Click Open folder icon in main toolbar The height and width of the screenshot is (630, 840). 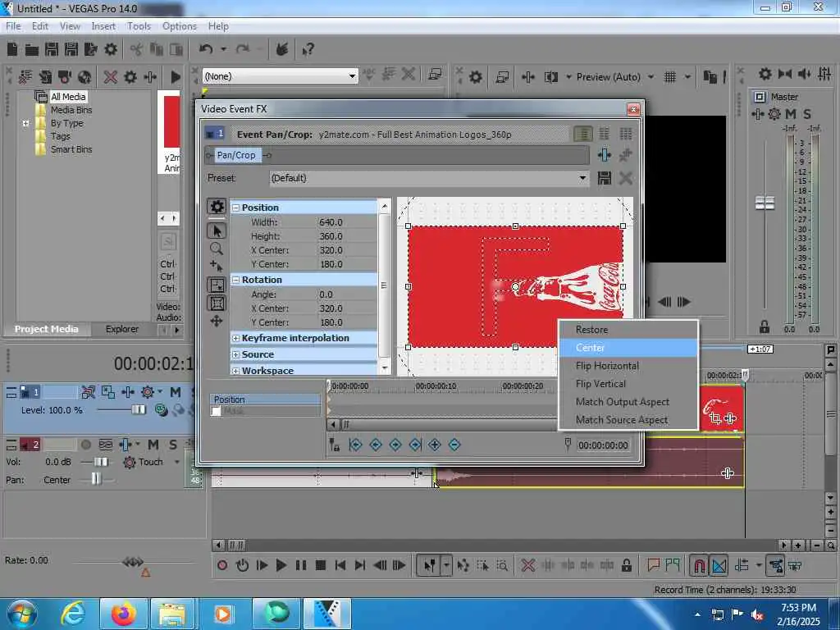click(32, 50)
